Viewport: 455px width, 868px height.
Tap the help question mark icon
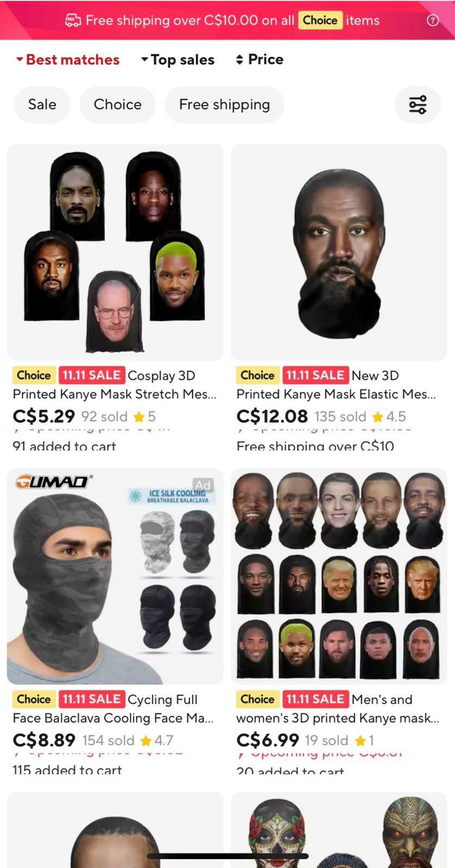pos(433,20)
